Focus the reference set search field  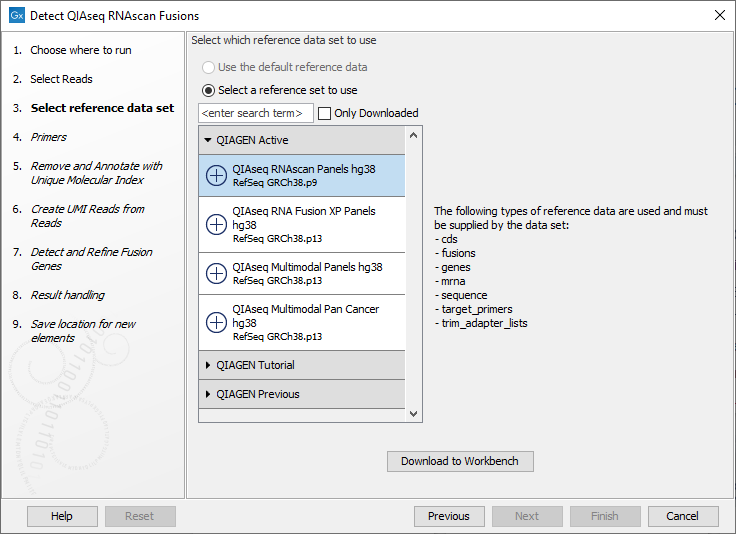256,113
